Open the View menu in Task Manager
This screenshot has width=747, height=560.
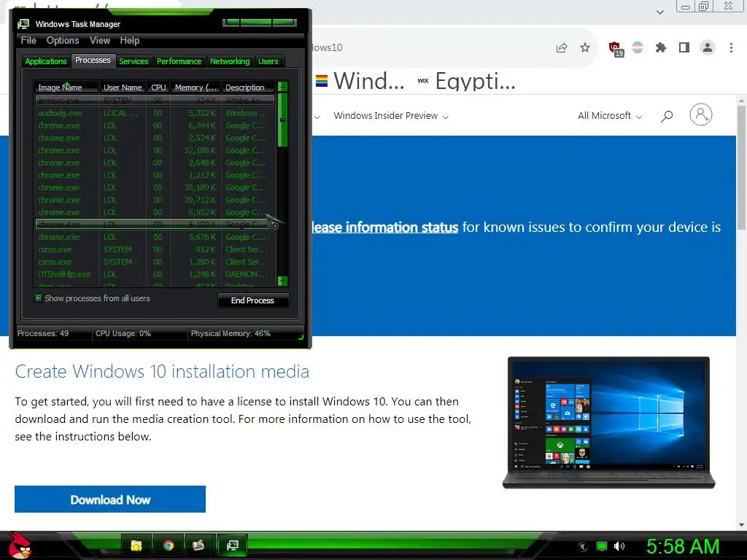(100, 41)
